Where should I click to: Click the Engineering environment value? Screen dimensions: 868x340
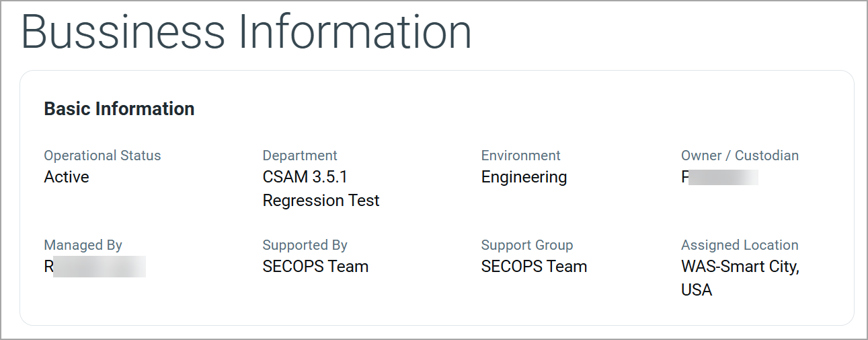pos(524,177)
